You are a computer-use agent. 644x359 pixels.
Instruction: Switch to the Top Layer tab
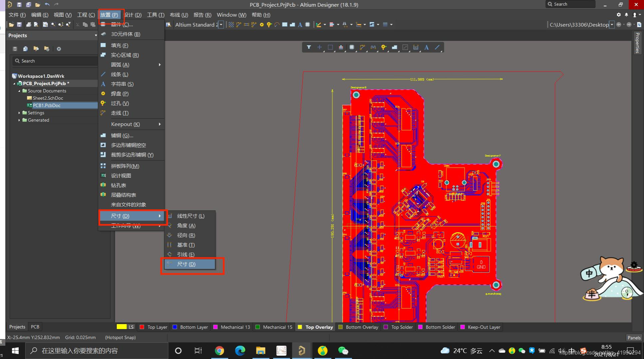click(154, 327)
